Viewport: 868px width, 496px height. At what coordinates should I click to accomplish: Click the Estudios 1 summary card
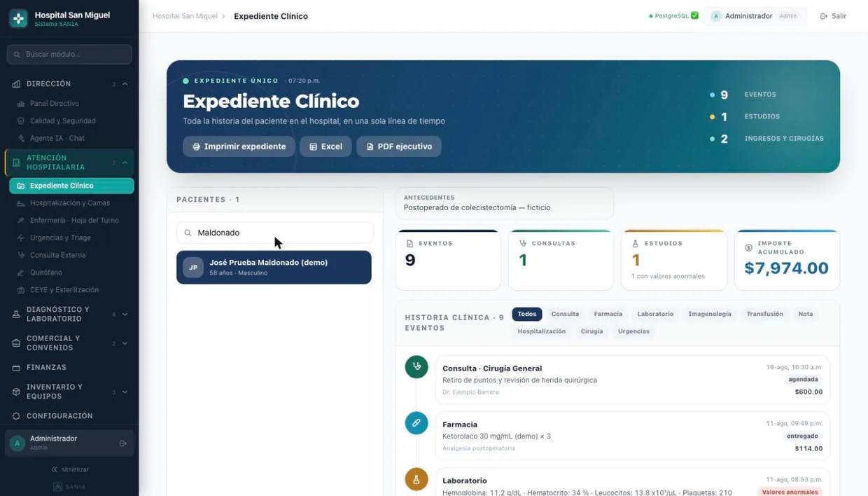point(673,260)
